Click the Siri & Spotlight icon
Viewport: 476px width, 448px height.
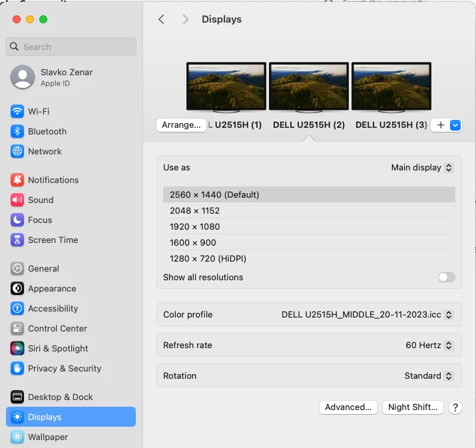[x=17, y=348]
